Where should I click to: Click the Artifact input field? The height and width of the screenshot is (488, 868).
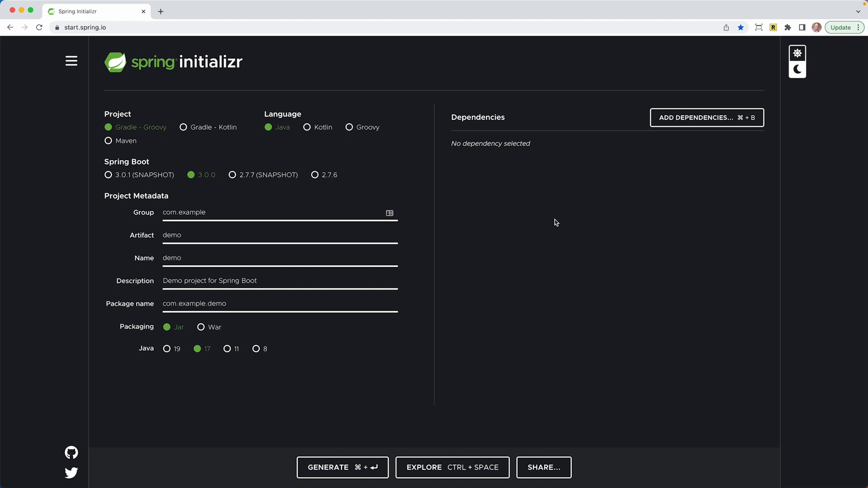279,235
